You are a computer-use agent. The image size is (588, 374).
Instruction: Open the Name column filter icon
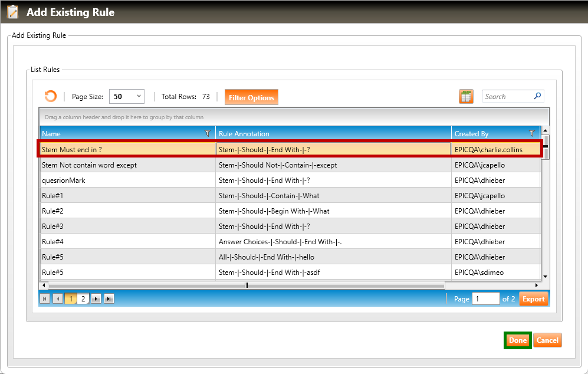(208, 133)
